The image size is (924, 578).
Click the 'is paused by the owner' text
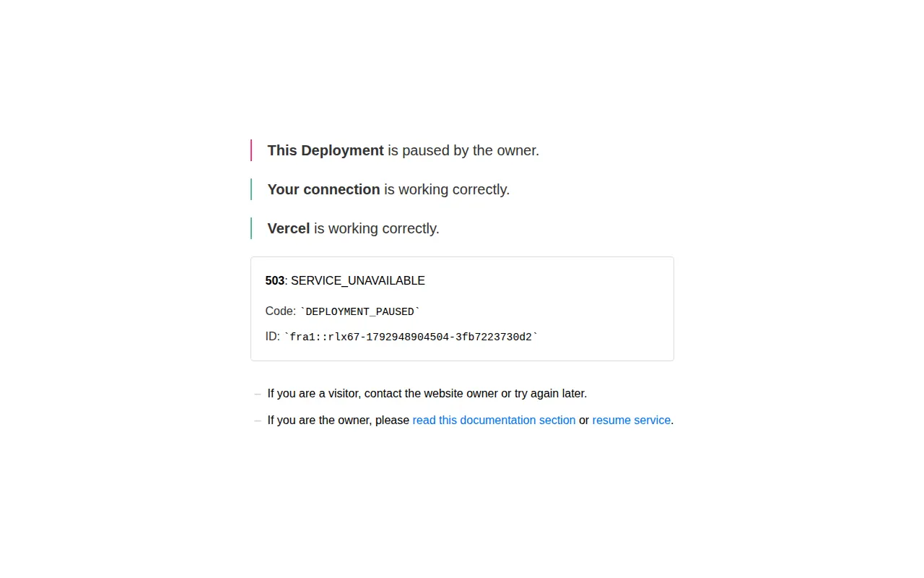pyautogui.click(x=463, y=150)
